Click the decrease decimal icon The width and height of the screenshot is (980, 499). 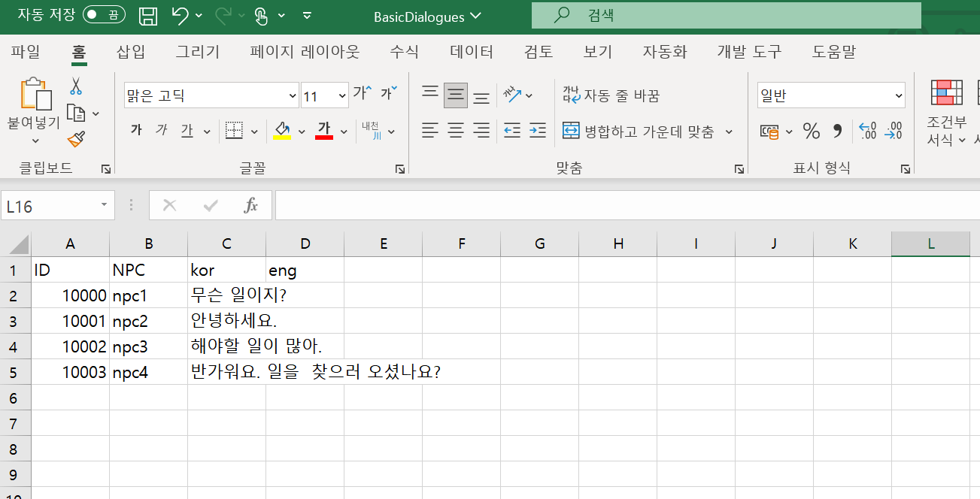[893, 131]
